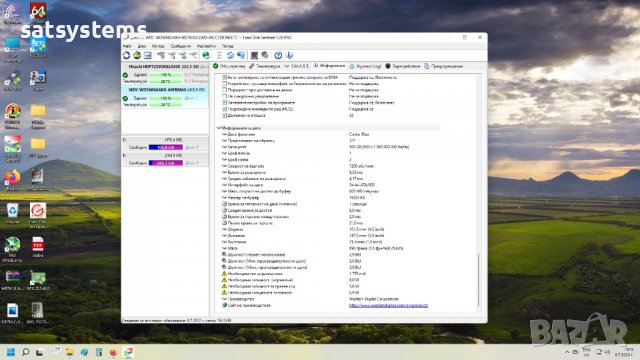This screenshot has width=640, height=360.
Task: Click the first gray disk-test toolbar icon
Action: point(161,55)
